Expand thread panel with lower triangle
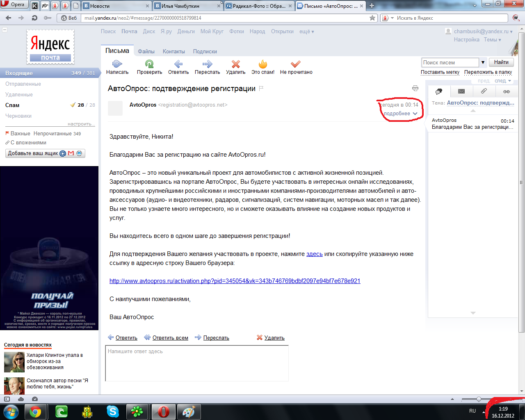 pyautogui.click(x=473, y=313)
